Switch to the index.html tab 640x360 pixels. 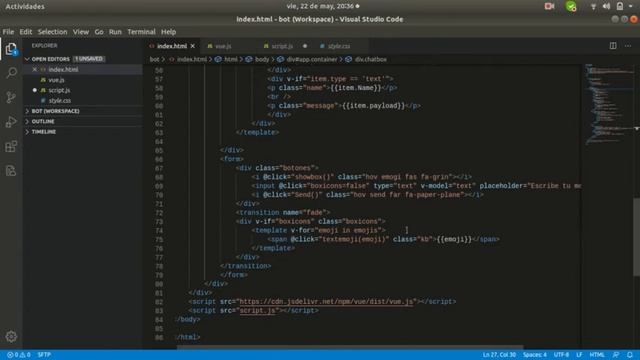click(172, 46)
